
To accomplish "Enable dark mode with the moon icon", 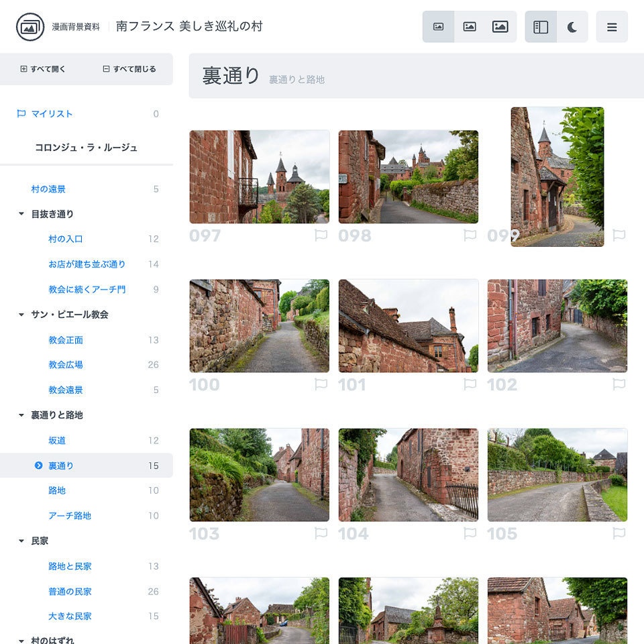I will [572, 26].
